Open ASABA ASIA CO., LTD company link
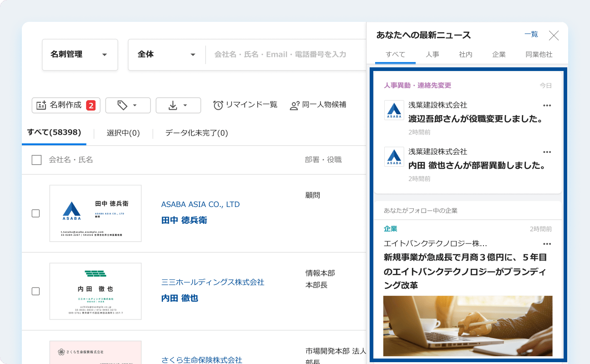This screenshot has height=364, width=590. click(x=200, y=204)
